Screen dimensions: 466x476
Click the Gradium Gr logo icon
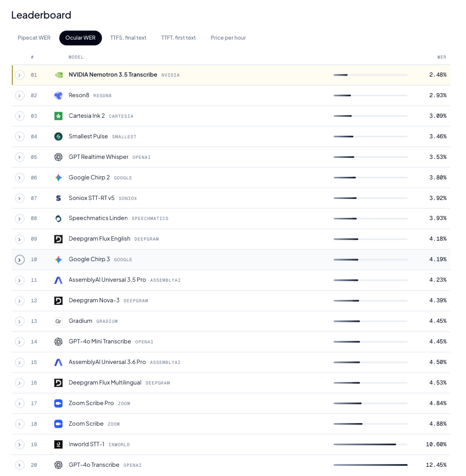tap(58, 321)
